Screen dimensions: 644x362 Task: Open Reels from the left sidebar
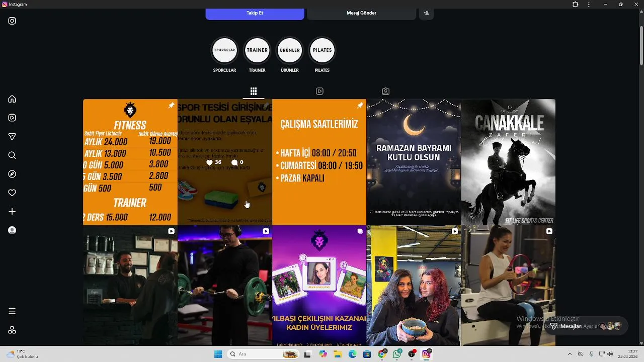[12, 118]
